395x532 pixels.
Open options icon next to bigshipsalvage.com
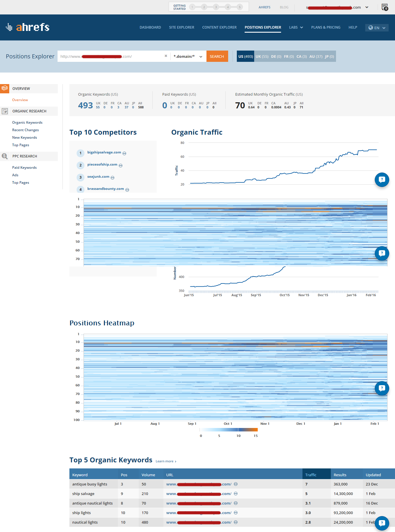click(124, 153)
